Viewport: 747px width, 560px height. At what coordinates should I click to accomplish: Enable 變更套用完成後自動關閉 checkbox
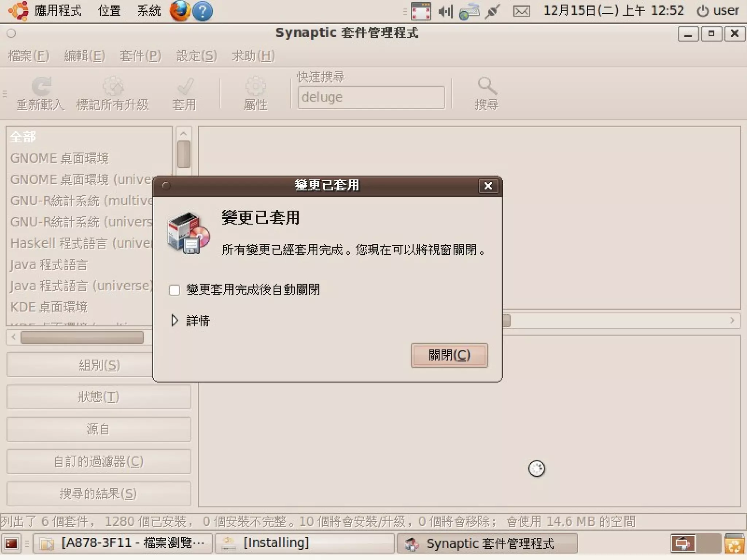click(174, 290)
